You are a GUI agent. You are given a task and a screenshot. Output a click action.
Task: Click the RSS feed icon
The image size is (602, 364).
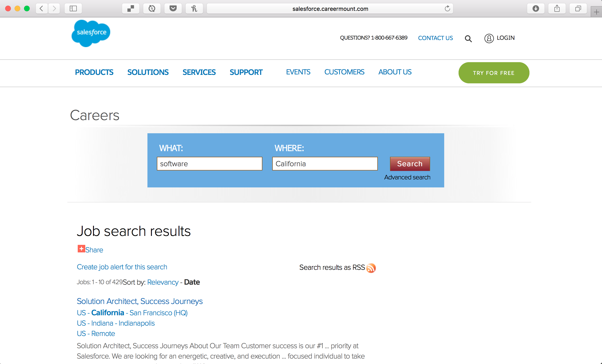click(x=371, y=268)
